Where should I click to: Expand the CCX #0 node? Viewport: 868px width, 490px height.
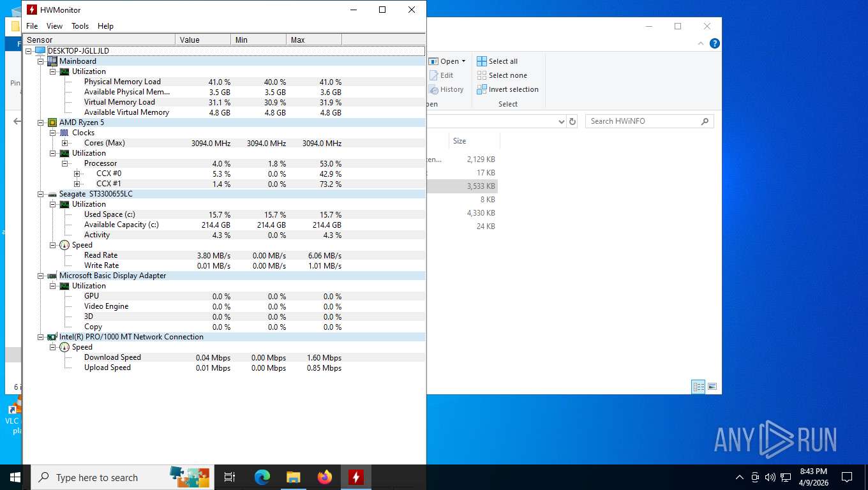pos(77,174)
